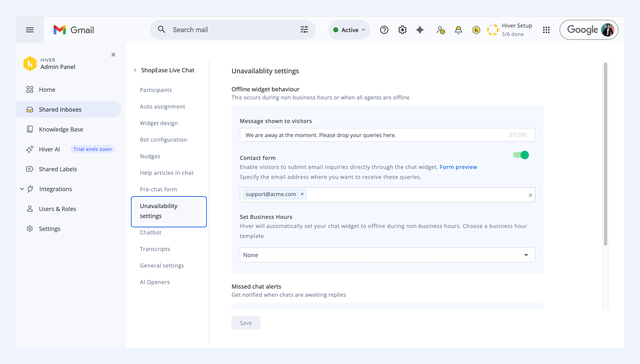Select the Pre-chat form tab
This screenshot has height=364, width=640.
158,189
